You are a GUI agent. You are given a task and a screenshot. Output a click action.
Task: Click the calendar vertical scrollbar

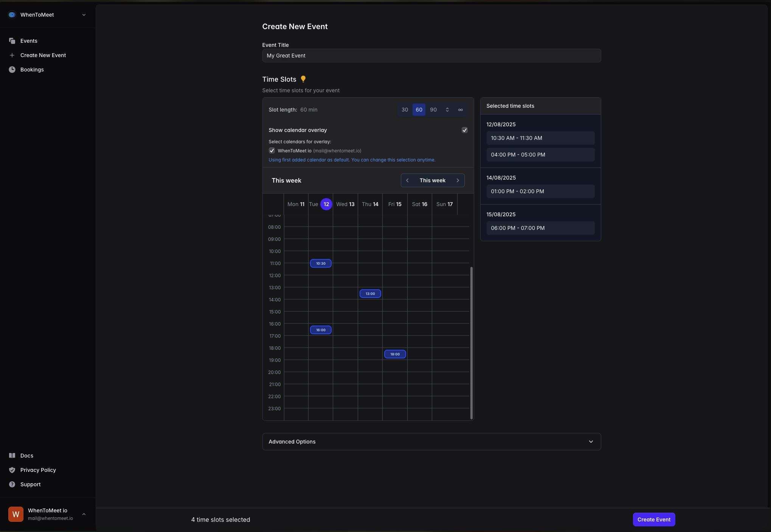472,343
